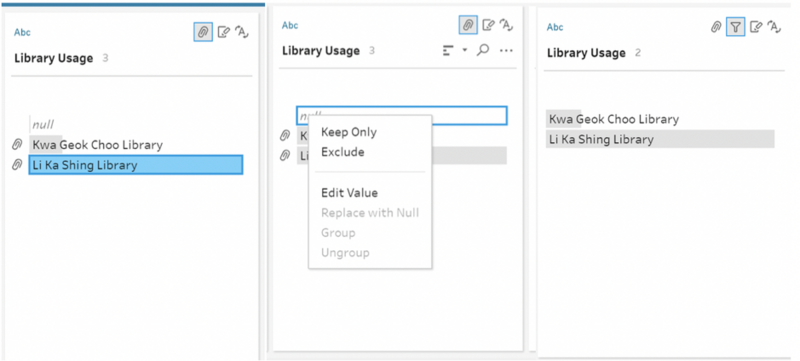The width and height of the screenshot is (800, 361).
Task: Click paperclip icon in right panel header
Action: (716, 27)
